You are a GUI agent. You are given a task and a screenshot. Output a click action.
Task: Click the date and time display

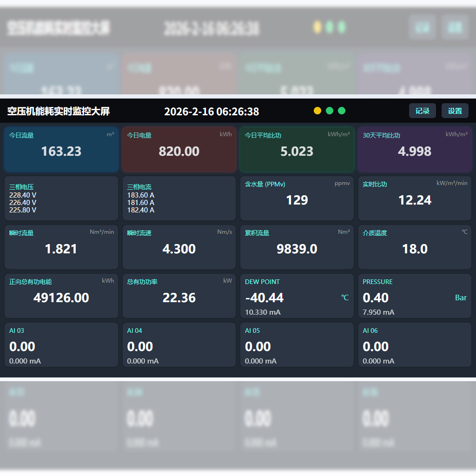[212, 112]
